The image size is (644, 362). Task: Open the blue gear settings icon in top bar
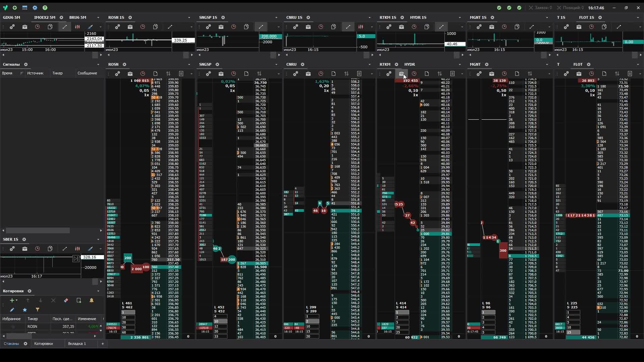[x=35, y=8]
